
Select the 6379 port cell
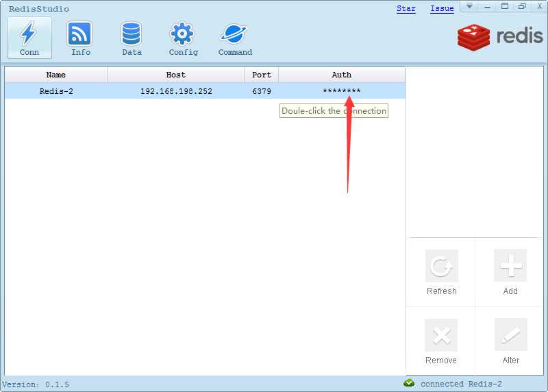[x=262, y=91]
